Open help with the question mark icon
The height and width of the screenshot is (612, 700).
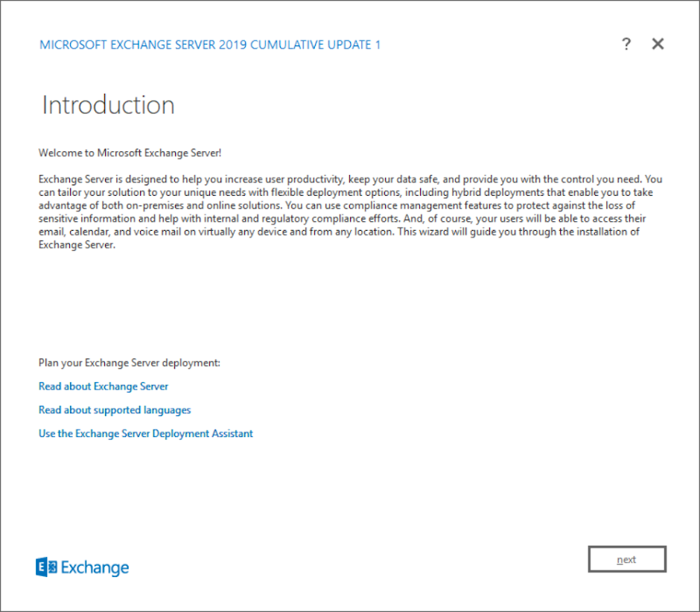pyautogui.click(x=626, y=44)
